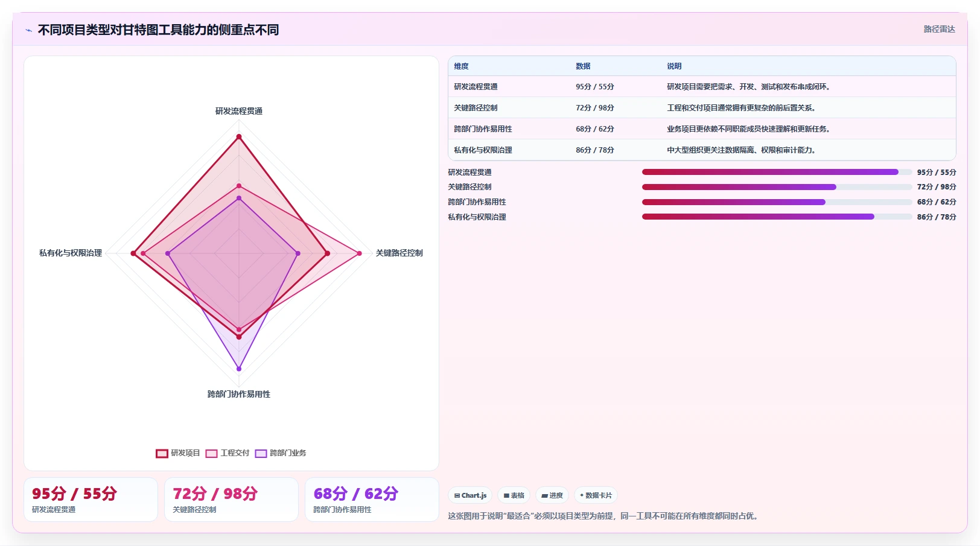Click the 私有化与权限治理 progress bar
980x546 pixels.
(777, 217)
